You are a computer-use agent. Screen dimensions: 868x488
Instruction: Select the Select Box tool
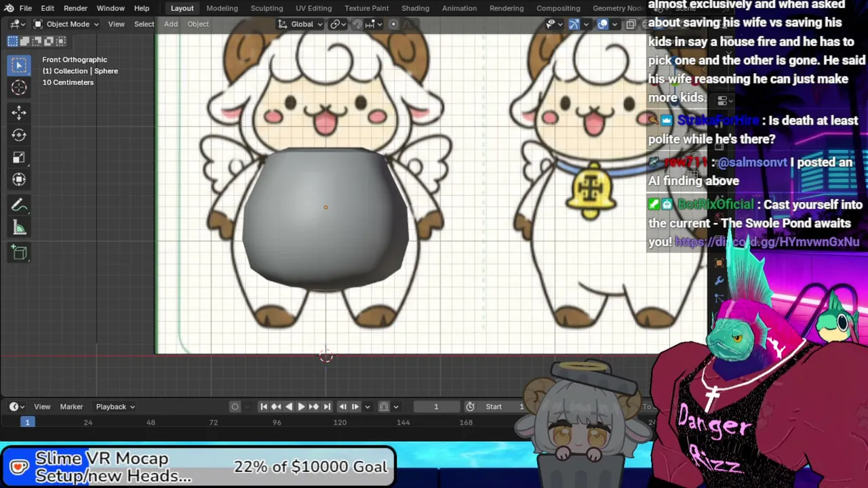pos(19,65)
